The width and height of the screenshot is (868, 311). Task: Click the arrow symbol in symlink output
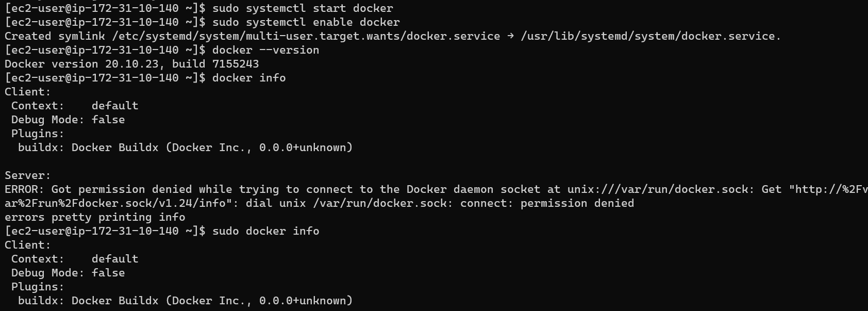point(510,36)
